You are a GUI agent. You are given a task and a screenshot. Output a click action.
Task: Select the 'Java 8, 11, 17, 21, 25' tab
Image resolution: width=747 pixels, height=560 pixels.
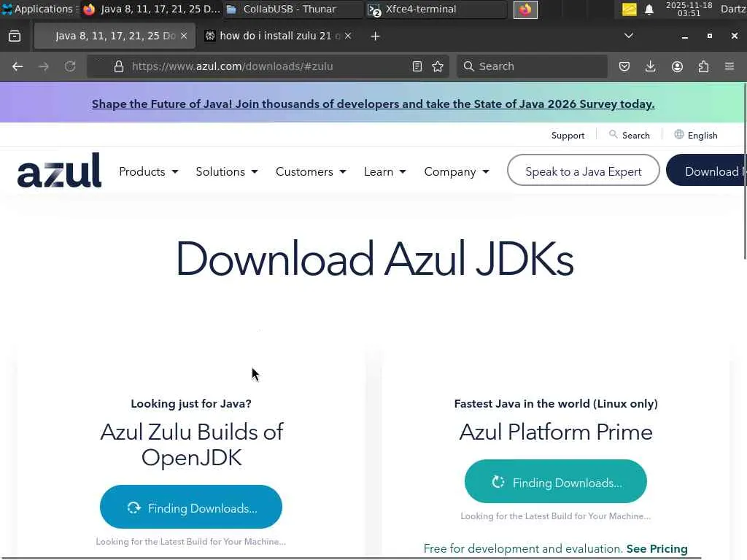tap(115, 36)
